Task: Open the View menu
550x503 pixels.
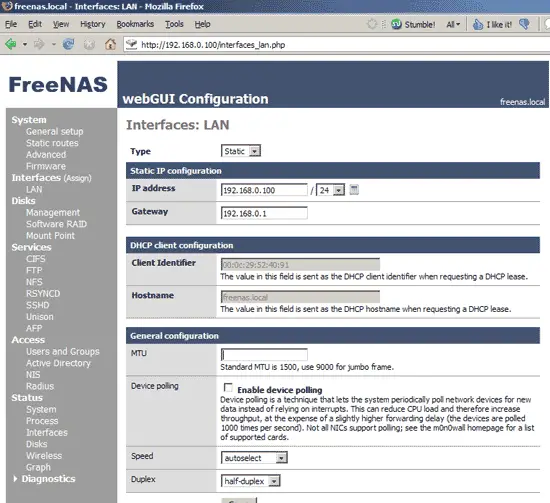Action: pos(61,24)
